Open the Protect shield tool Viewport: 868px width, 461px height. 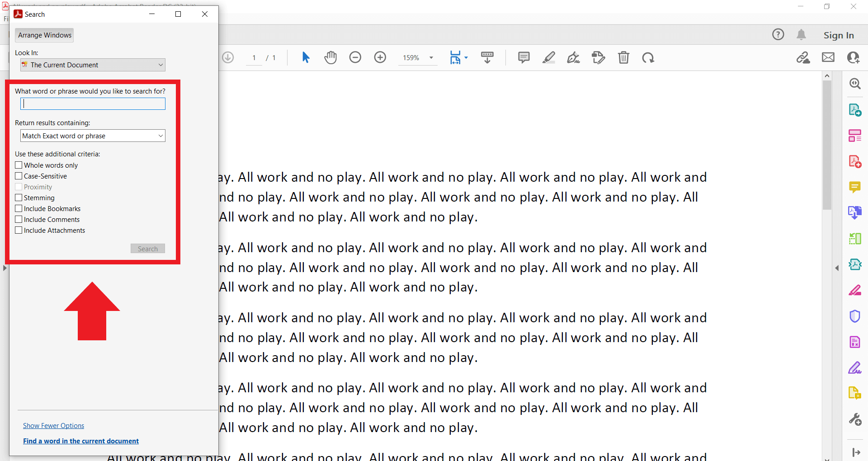point(855,316)
